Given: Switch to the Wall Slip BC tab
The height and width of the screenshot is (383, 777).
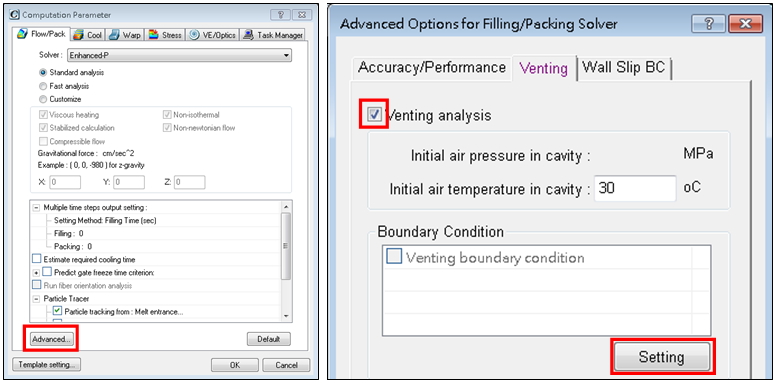Looking at the screenshot, I should [x=623, y=67].
